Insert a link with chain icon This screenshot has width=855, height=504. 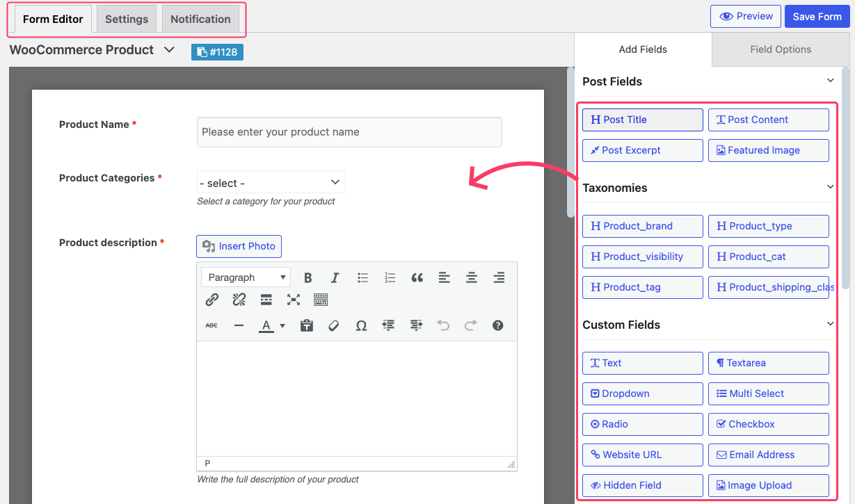(x=212, y=300)
